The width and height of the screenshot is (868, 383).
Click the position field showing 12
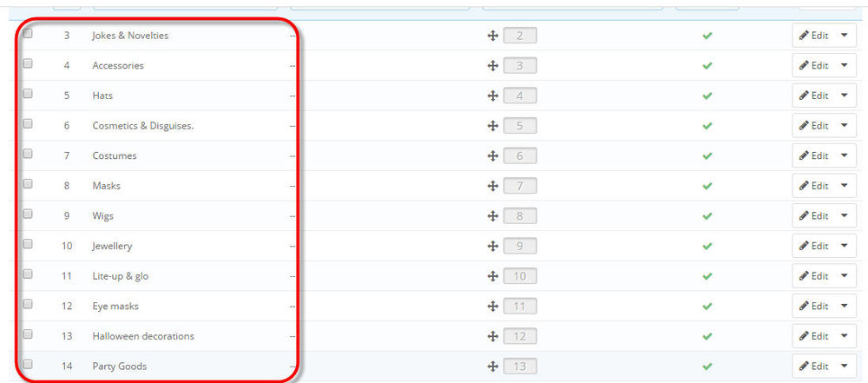click(x=520, y=336)
